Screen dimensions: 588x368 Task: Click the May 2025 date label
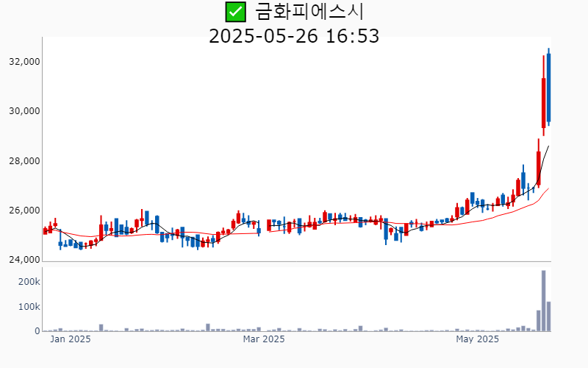click(477, 339)
